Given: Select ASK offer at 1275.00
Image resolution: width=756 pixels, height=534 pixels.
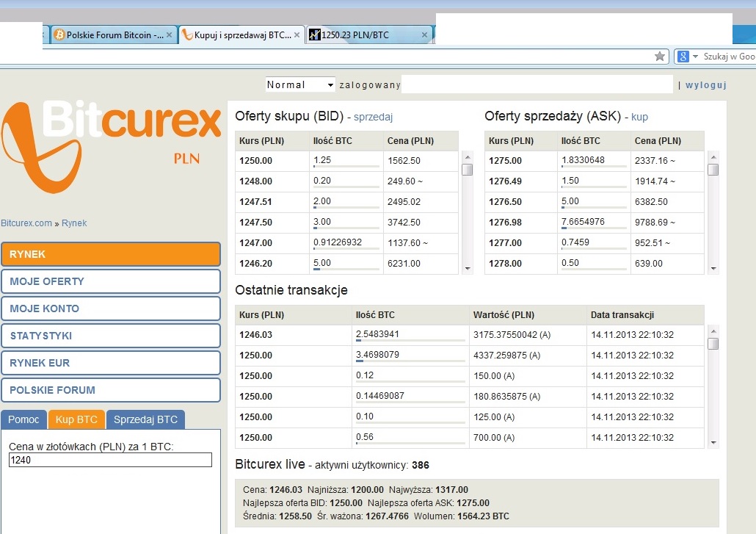Looking at the screenshot, I should coord(594,161).
